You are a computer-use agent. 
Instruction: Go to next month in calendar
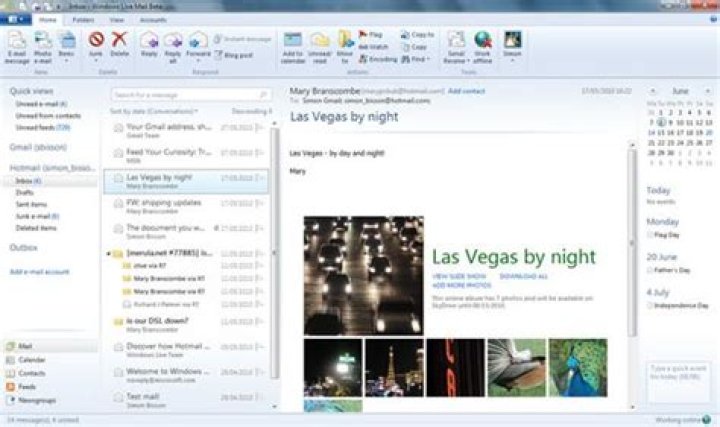coord(708,91)
